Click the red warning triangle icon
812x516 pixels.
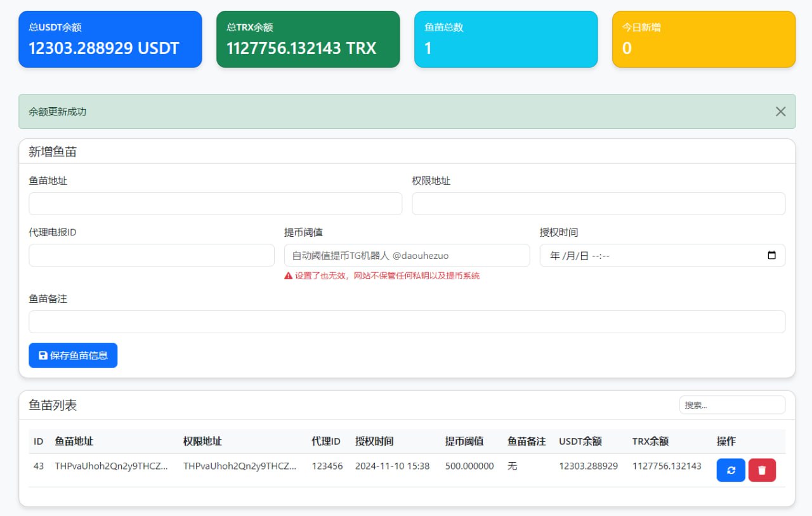tap(288, 276)
